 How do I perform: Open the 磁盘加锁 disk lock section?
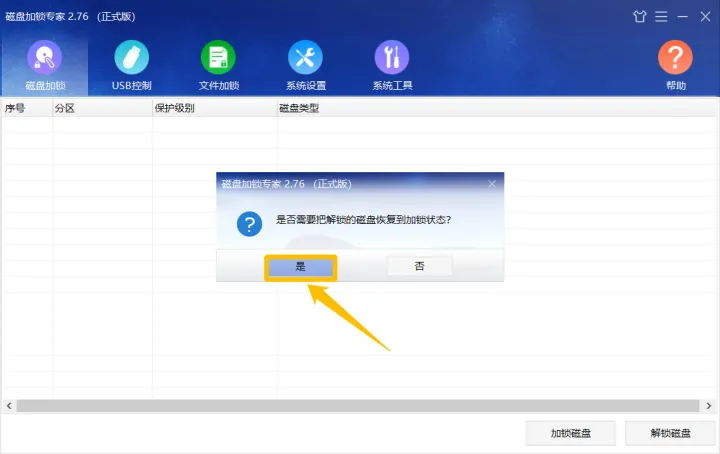tap(45, 65)
